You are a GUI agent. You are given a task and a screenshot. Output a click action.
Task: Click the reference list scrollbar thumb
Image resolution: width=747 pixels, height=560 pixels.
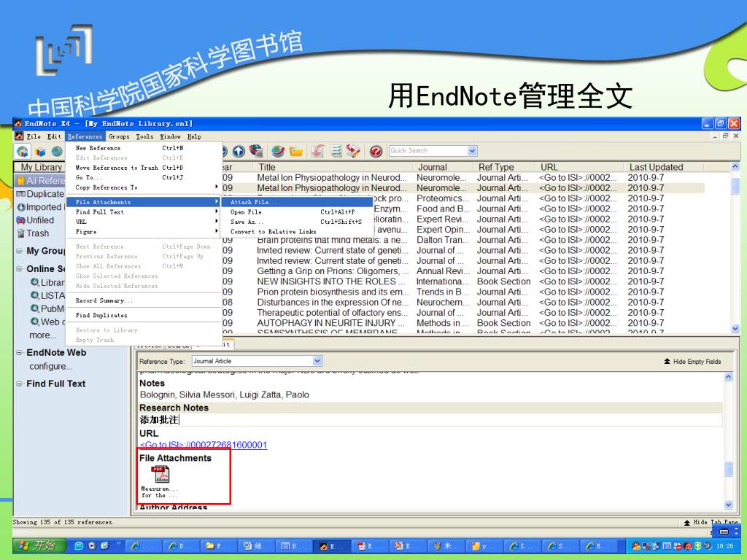click(x=735, y=186)
